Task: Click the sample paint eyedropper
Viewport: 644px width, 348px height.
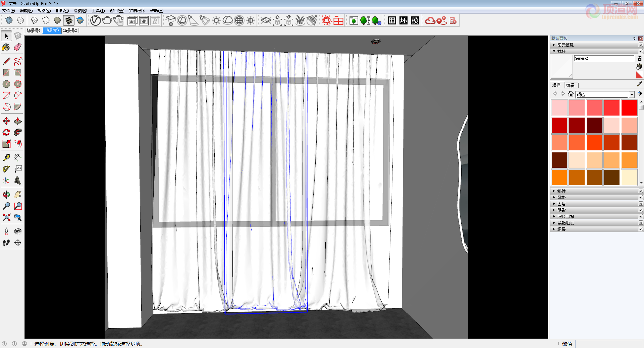Action: point(639,84)
